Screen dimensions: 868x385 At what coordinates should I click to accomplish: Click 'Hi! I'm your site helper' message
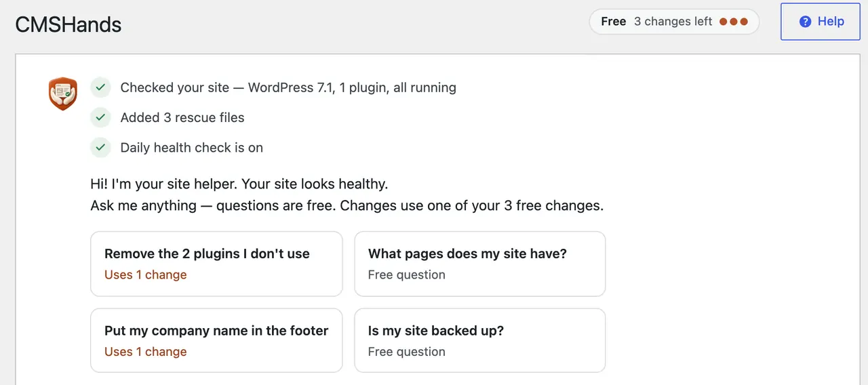tap(239, 184)
